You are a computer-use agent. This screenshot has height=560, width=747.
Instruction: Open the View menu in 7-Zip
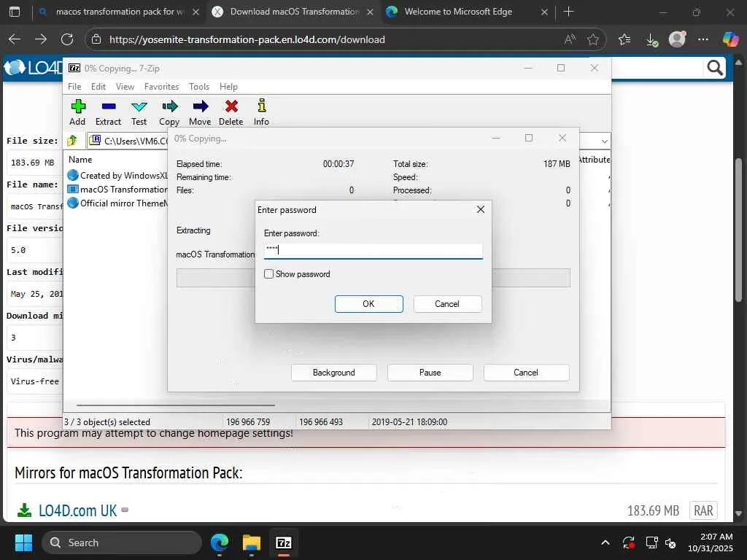[x=125, y=87]
